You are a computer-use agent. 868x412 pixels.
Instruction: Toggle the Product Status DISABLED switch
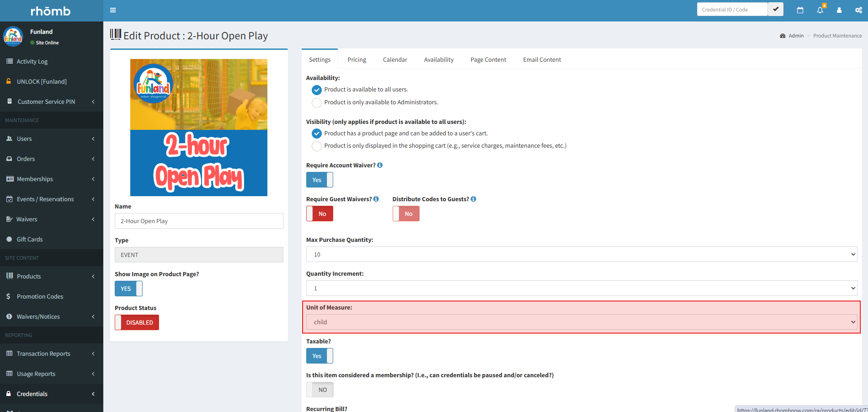pos(137,322)
